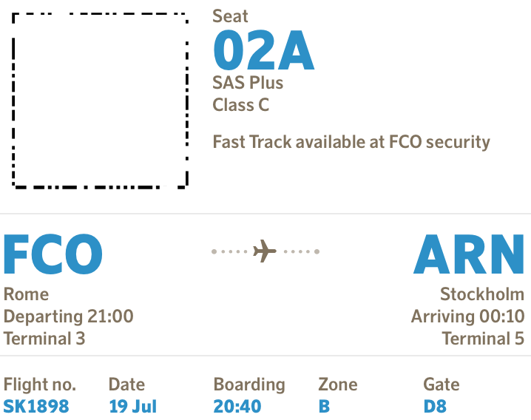Image resolution: width=531 pixels, height=420 pixels.
Task: Click the FCO departure airport code
Action: [53, 254]
